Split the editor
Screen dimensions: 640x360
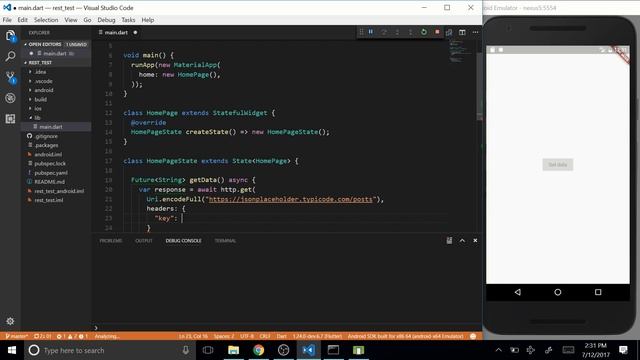462,32
